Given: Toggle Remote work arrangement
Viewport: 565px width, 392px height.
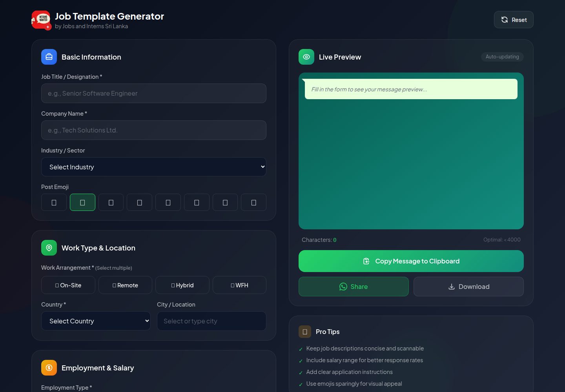Looking at the screenshot, I should click(x=125, y=285).
